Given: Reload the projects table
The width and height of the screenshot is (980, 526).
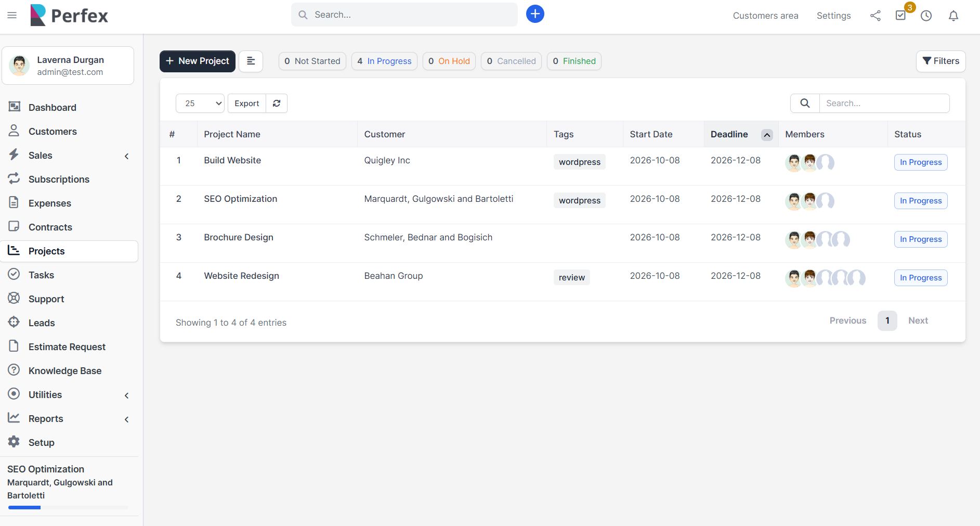Looking at the screenshot, I should (277, 103).
